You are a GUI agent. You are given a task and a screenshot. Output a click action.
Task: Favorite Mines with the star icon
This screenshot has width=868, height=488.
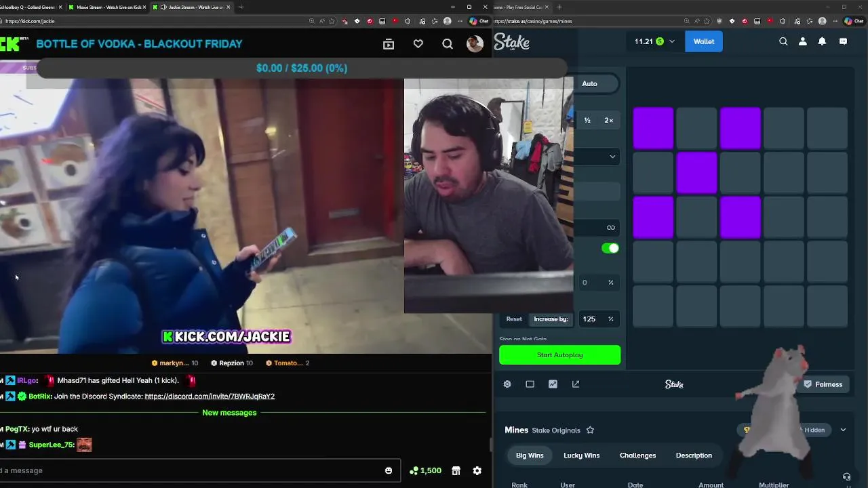[590, 430]
